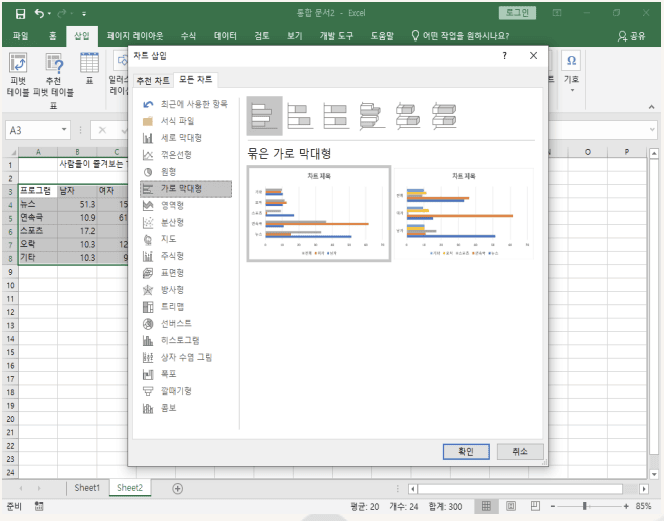
Task: Click the save icon in title bar
Action: click(x=20, y=14)
